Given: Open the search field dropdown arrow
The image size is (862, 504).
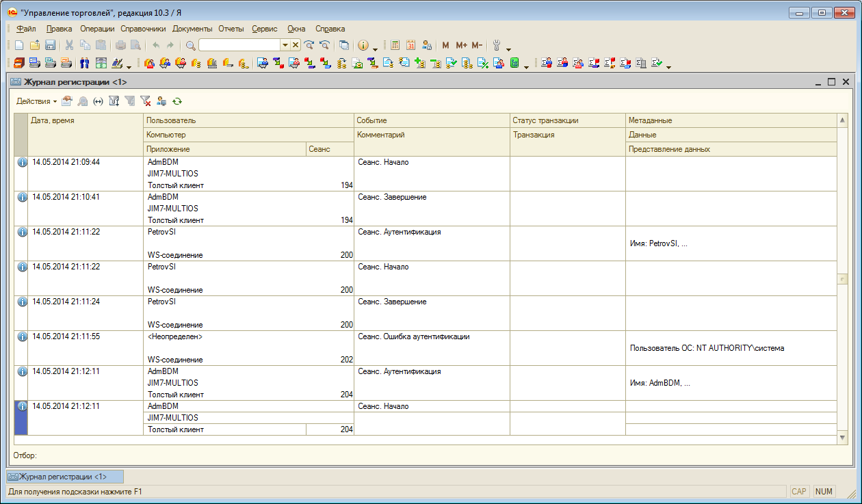Looking at the screenshot, I should (x=285, y=45).
